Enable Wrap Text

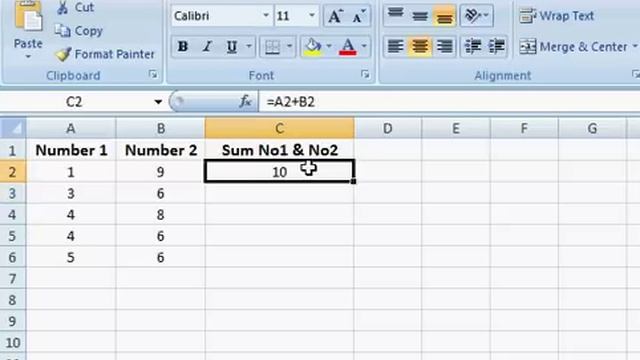coord(557,16)
